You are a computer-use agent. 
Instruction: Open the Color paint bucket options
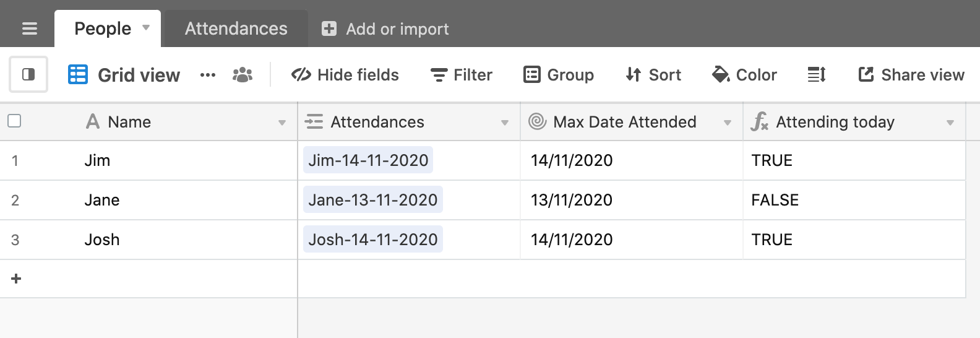745,75
